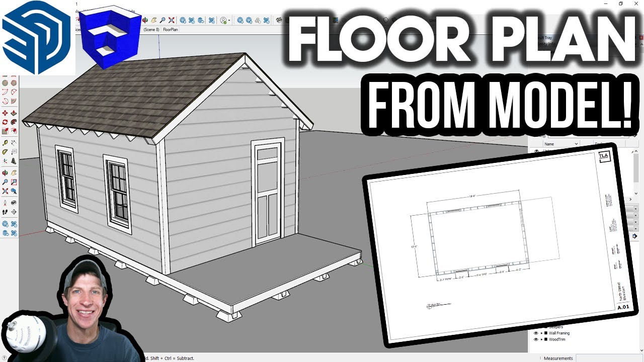Select the Follow Me tool
Viewport: 644px width, 362px height.
(14, 122)
